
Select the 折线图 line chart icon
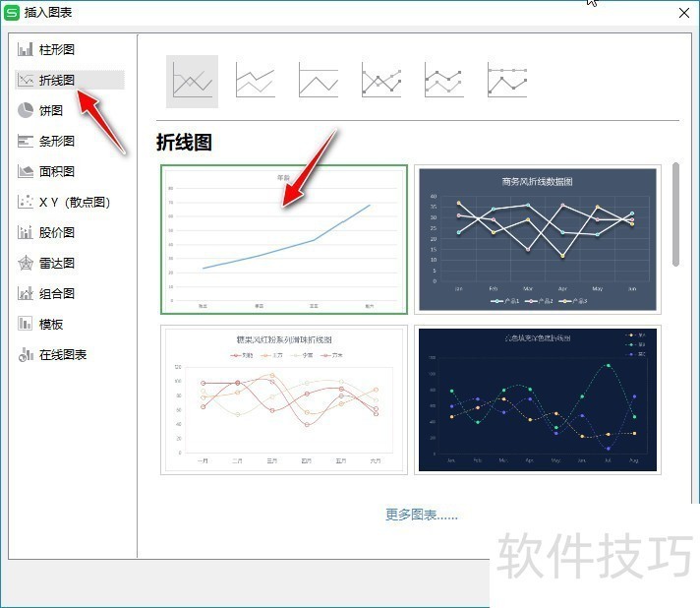25,80
